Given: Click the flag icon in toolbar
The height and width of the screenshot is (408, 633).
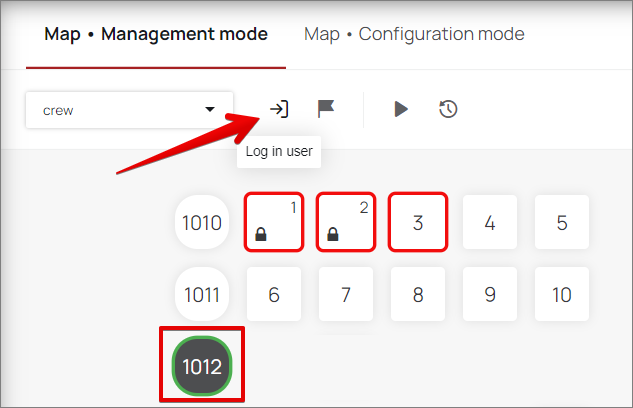Looking at the screenshot, I should tap(325, 109).
